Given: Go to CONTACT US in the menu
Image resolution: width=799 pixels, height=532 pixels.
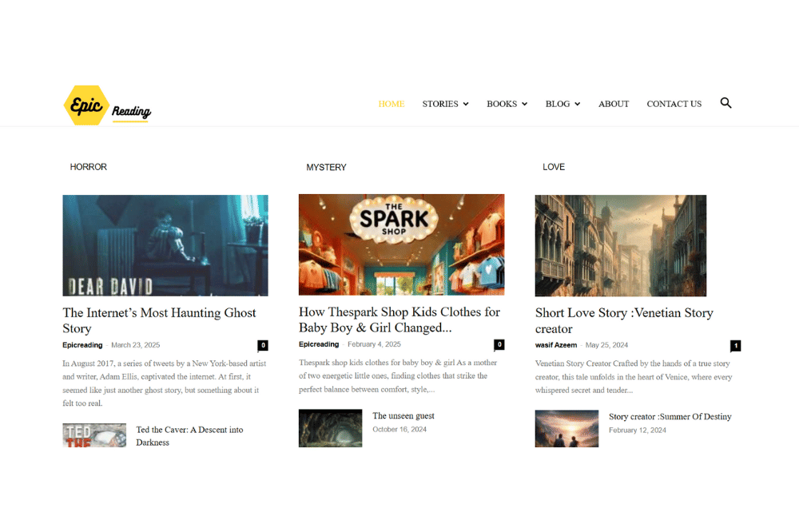Looking at the screenshot, I should [x=674, y=104].
